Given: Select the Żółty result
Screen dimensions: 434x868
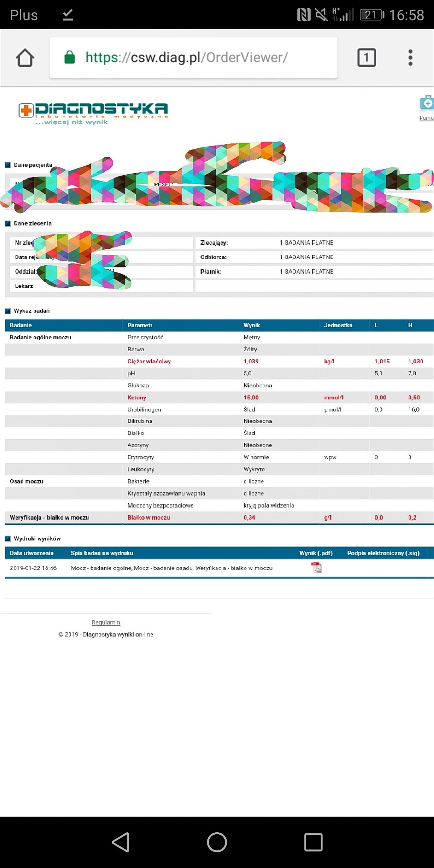Looking at the screenshot, I should click(250, 349).
